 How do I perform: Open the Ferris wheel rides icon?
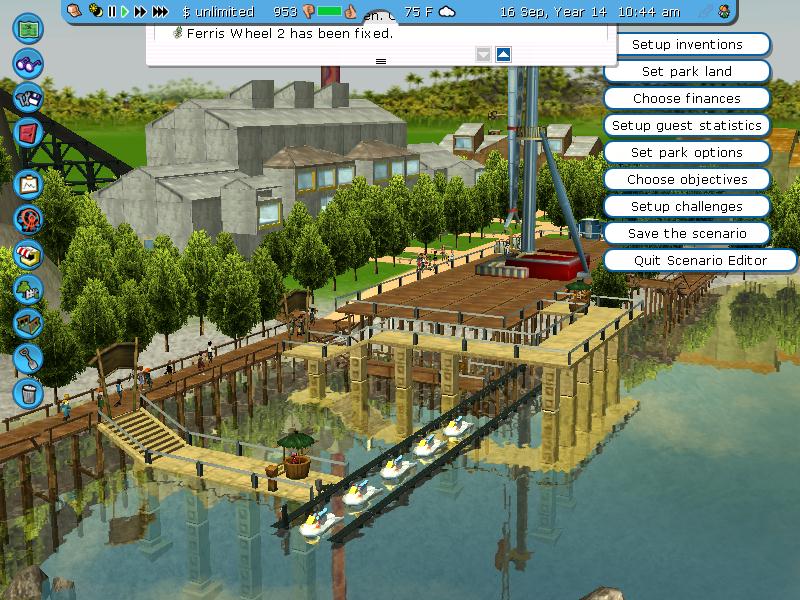point(28,219)
